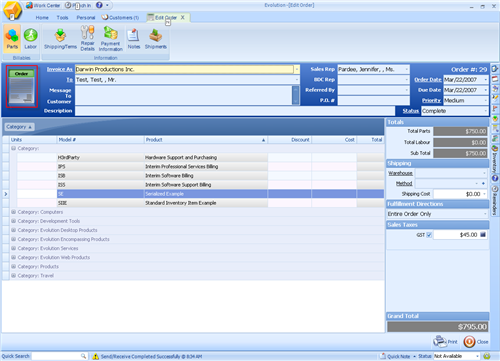Screen dimensions: 500x361
Task: Click the Evolution application orb button
Action: (x=12, y=10)
